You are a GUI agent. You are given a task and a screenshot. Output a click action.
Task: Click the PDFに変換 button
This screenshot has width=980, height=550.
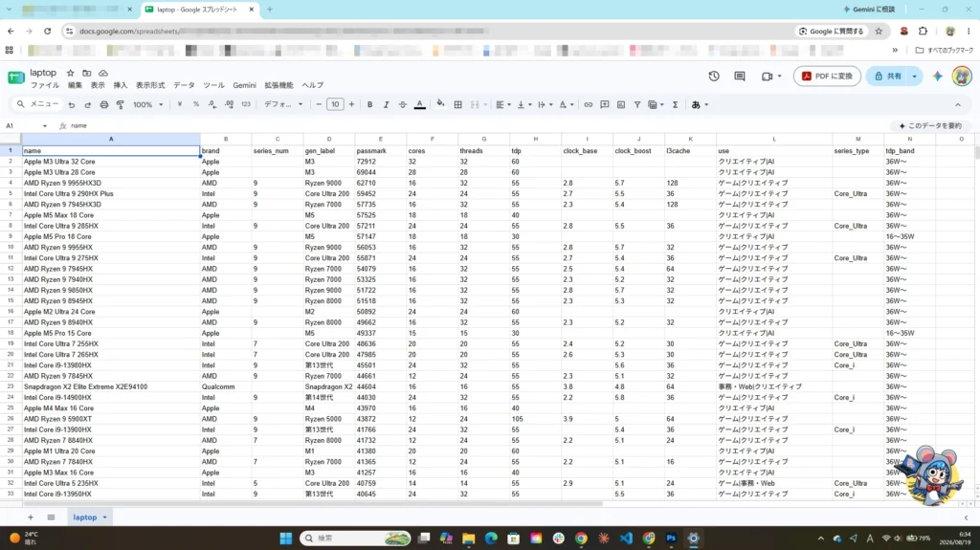tap(827, 77)
